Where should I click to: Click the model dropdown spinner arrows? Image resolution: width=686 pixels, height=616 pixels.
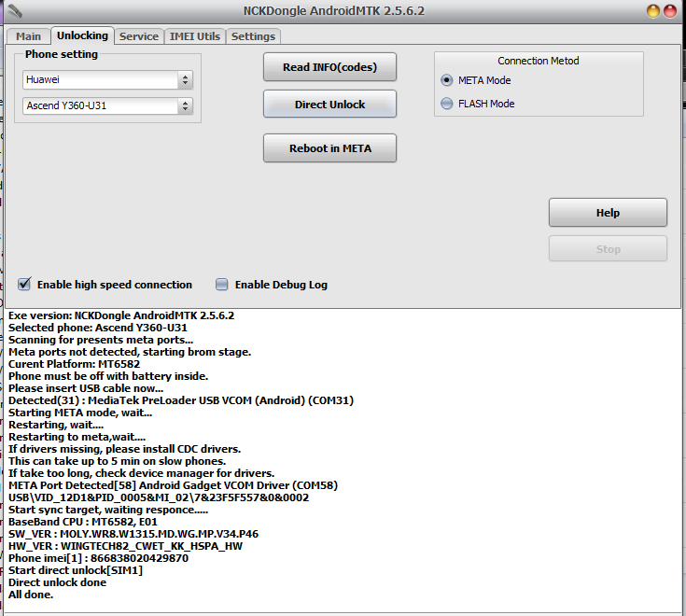click(x=185, y=105)
